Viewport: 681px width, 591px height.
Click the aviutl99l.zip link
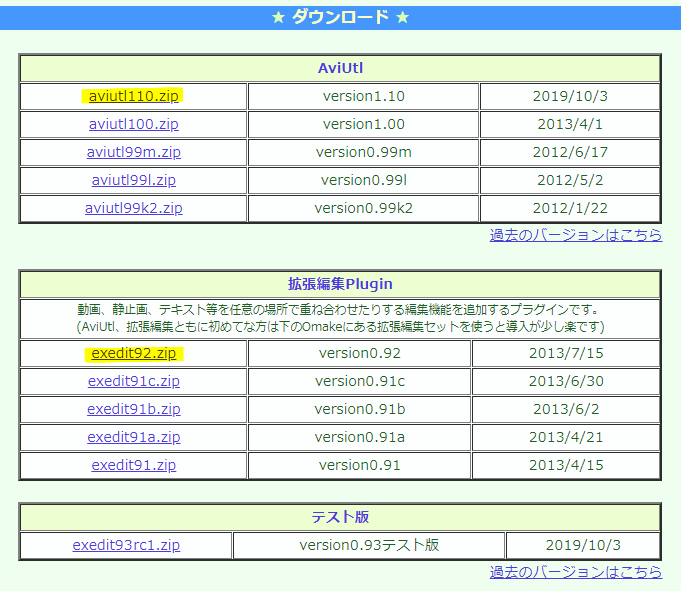pos(133,180)
